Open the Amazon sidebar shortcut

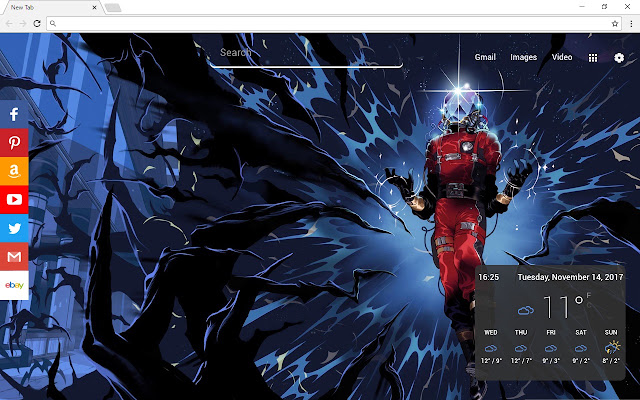(14, 171)
